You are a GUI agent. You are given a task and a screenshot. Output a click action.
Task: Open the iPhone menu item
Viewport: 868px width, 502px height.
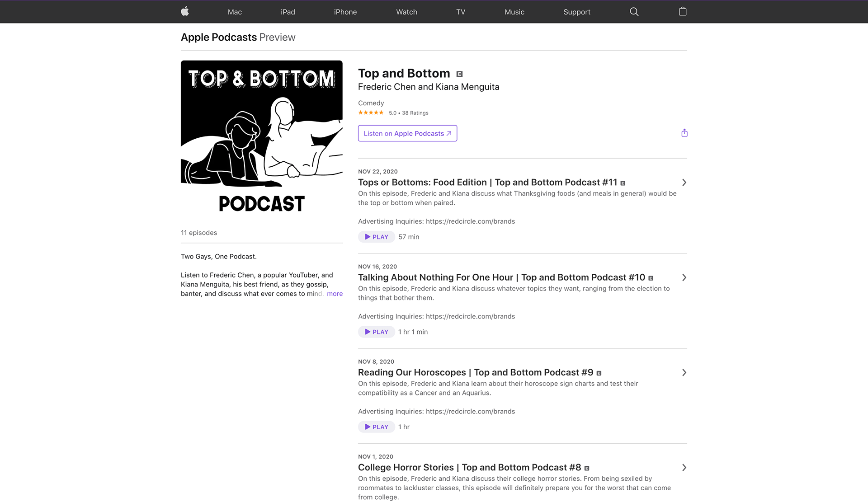[345, 12]
